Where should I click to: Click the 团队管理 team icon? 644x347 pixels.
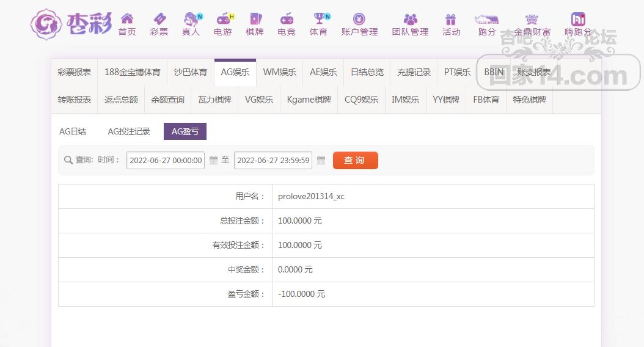point(410,20)
